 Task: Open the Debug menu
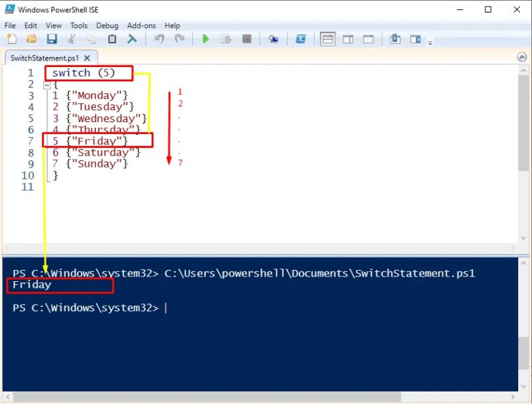[x=107, y=26]
